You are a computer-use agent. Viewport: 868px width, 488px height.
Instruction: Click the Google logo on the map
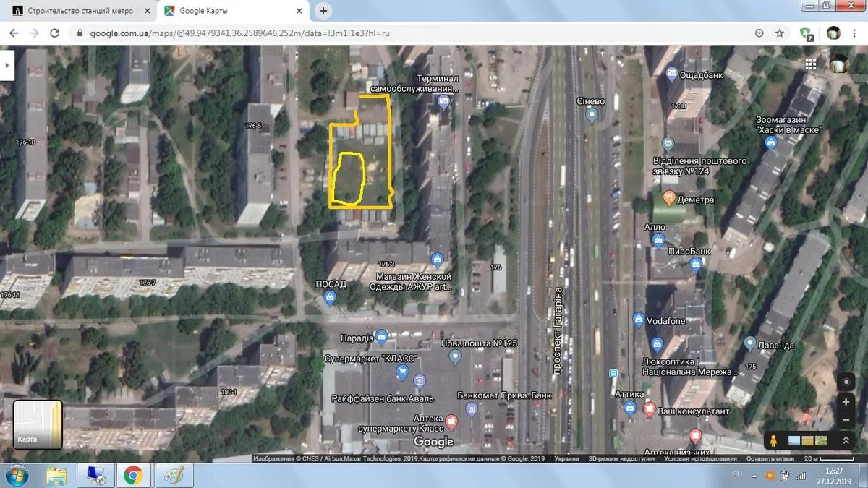tap(433, 441)
